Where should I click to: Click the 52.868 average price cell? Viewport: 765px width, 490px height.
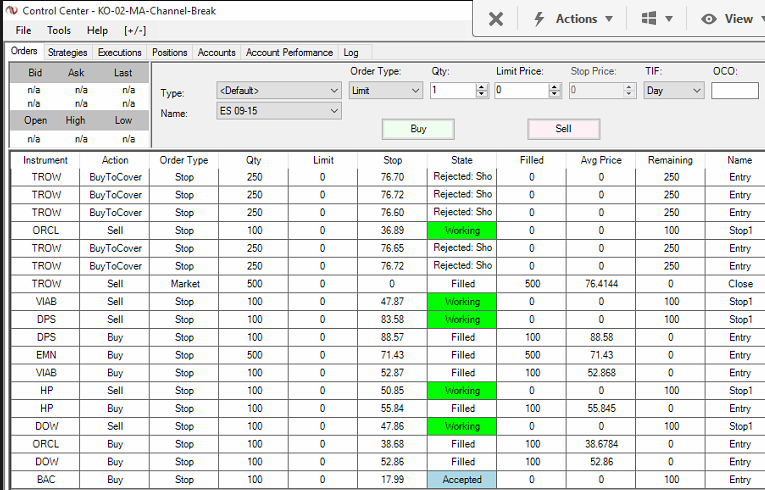click(x=601, y=373)
